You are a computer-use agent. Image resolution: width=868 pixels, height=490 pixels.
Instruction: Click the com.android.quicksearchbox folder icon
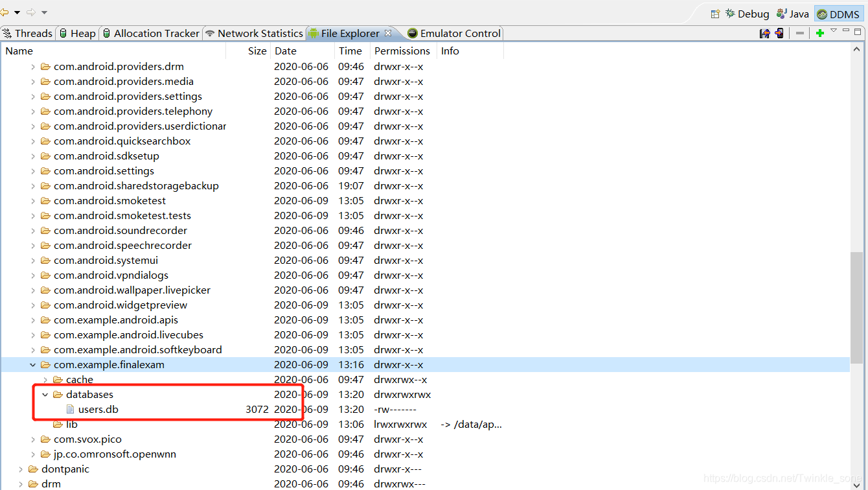click(45, 141)
